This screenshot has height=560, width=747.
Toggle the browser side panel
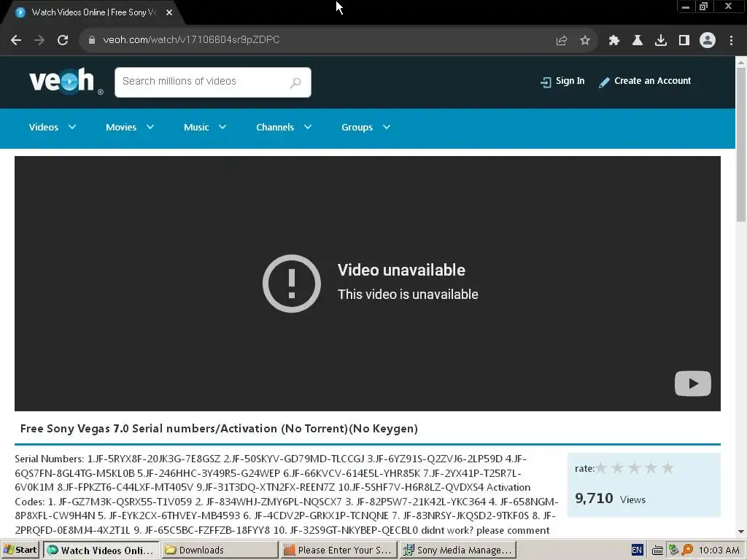[684, 41]
